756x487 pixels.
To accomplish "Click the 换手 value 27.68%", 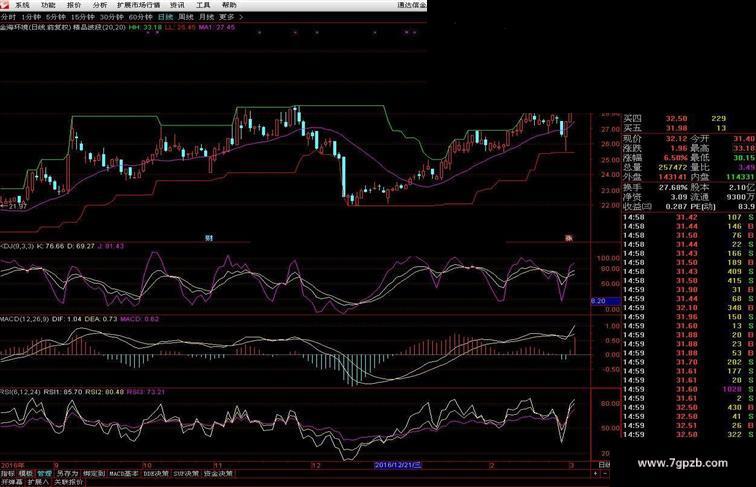I will coord(673,187).
